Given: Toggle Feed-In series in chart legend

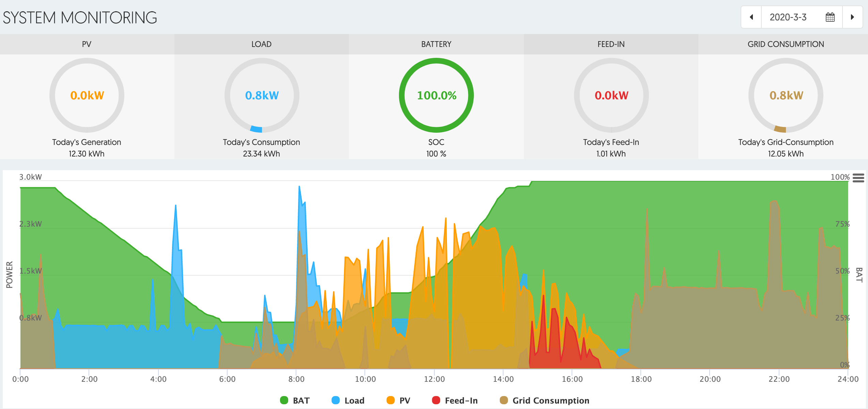Looking at the screenshot, I should tap(454, 400).
